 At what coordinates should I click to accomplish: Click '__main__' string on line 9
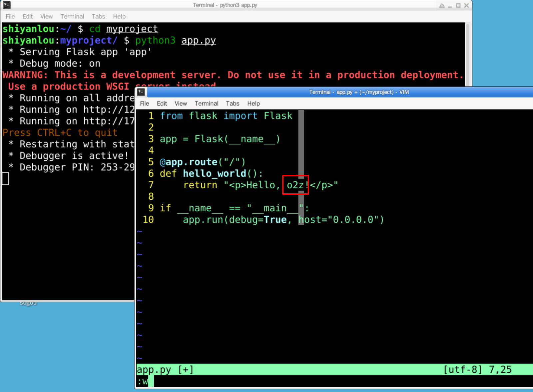[x=275, y=208]
